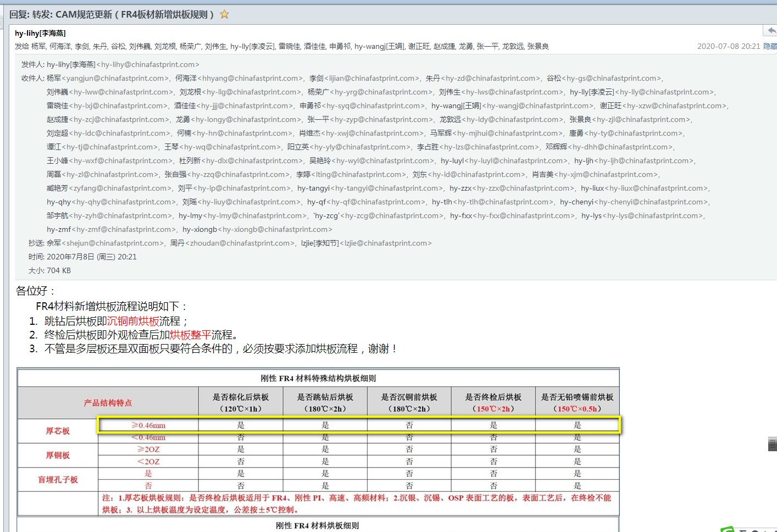Select recipient 谷松 hy-gs@chinafastprint.com
Viewport: 777px width, 532px height.
(604, 79)
